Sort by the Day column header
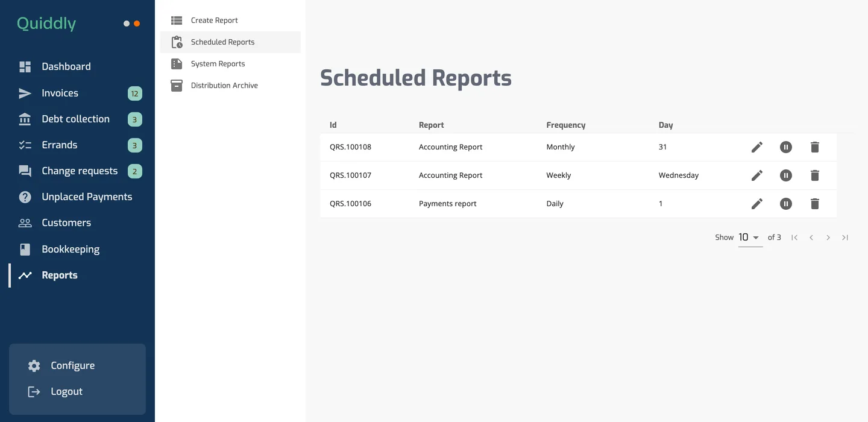Image resolution: width=868 pixels, height=422 pixels. [666, 125]
